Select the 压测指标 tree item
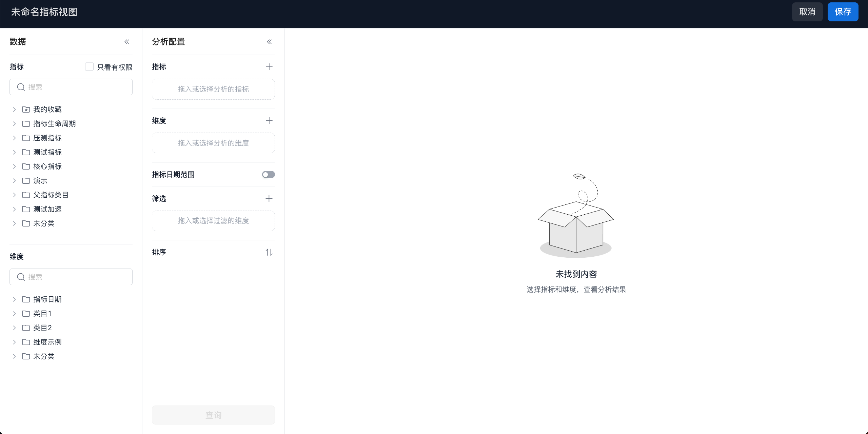This screenshot has height=434, width=868. (x=47, y=138)
